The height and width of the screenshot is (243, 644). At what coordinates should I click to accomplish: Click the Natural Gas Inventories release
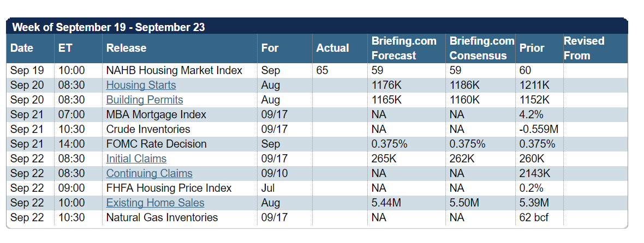point(162,217)
